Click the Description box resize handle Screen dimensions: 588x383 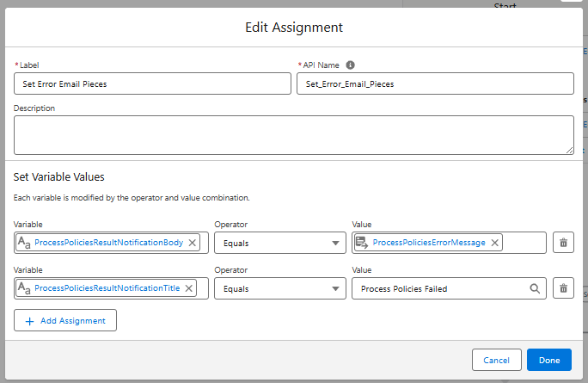569,150
